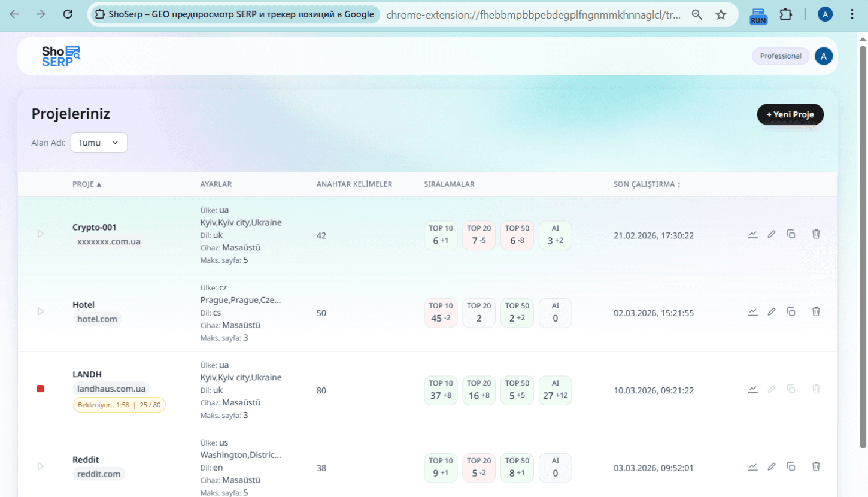
Task: Click Reddit TOP 50 badge
Action: [517, 468]
